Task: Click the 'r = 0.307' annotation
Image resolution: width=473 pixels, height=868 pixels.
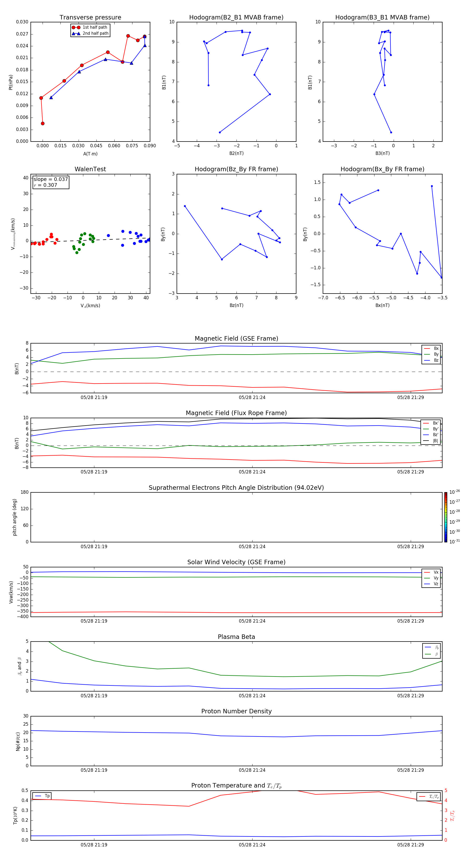Action: 45,185
